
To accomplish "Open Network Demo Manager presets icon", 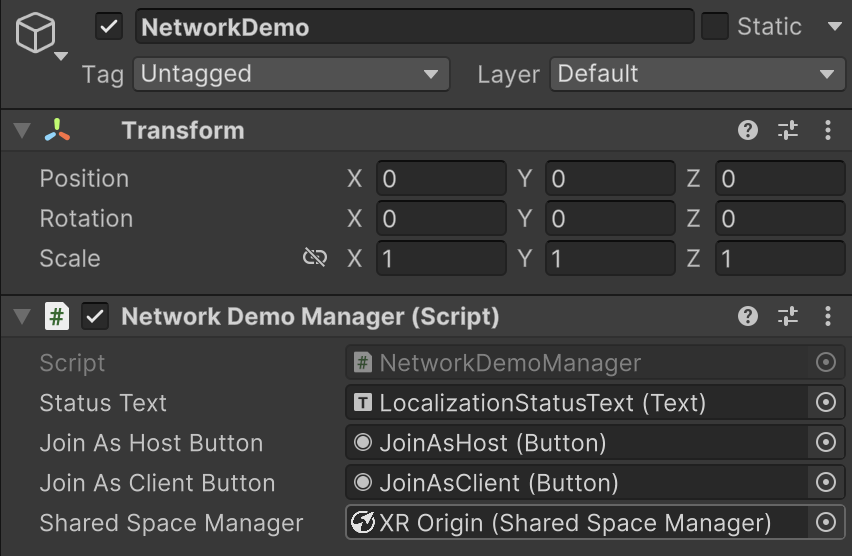I will pyautogui.click(x=787, y=316).
